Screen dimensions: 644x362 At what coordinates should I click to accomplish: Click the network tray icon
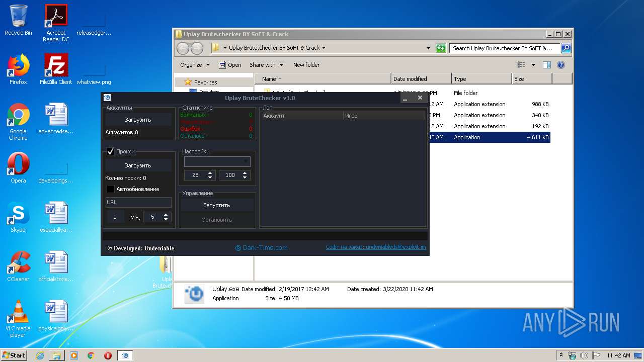pos(573,355)
